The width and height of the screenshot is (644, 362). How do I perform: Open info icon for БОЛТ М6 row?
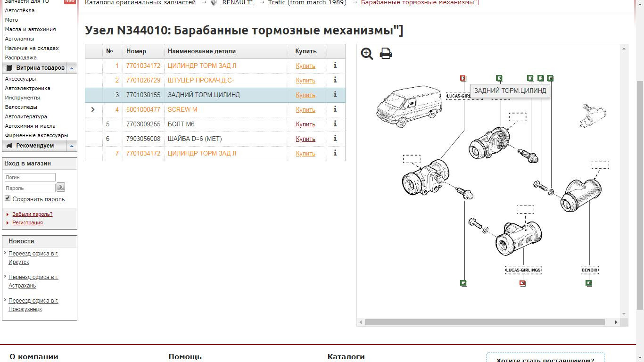point(335,123)
